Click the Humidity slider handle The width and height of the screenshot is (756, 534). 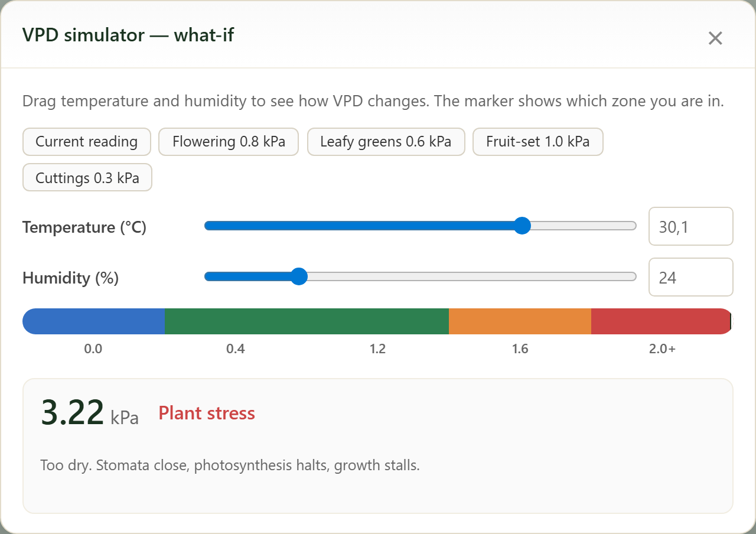pos(299,276)
